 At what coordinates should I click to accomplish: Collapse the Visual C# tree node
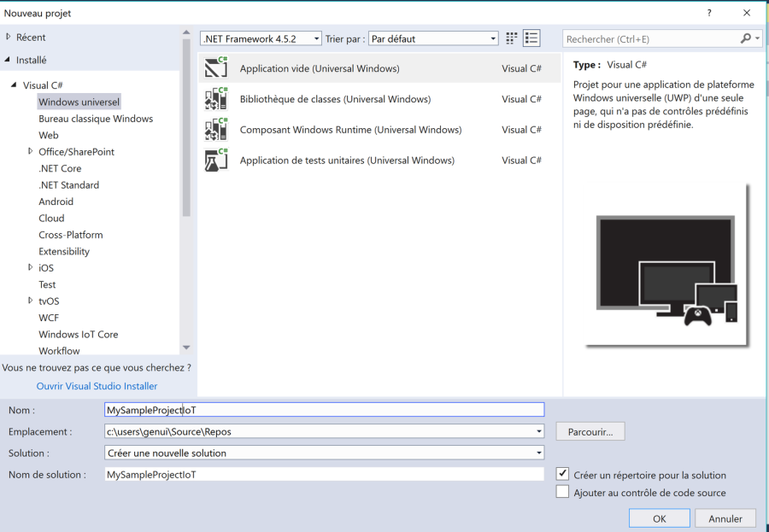click(x=15, y=85)
